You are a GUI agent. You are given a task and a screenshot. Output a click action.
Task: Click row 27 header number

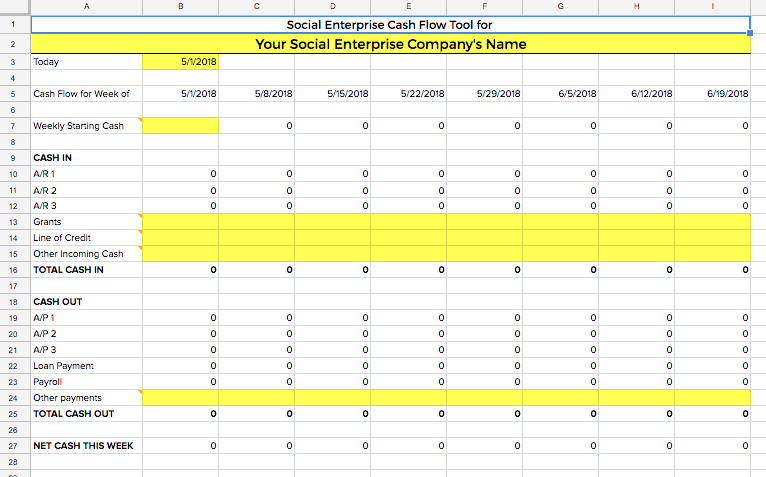click(x=13, y=446)
